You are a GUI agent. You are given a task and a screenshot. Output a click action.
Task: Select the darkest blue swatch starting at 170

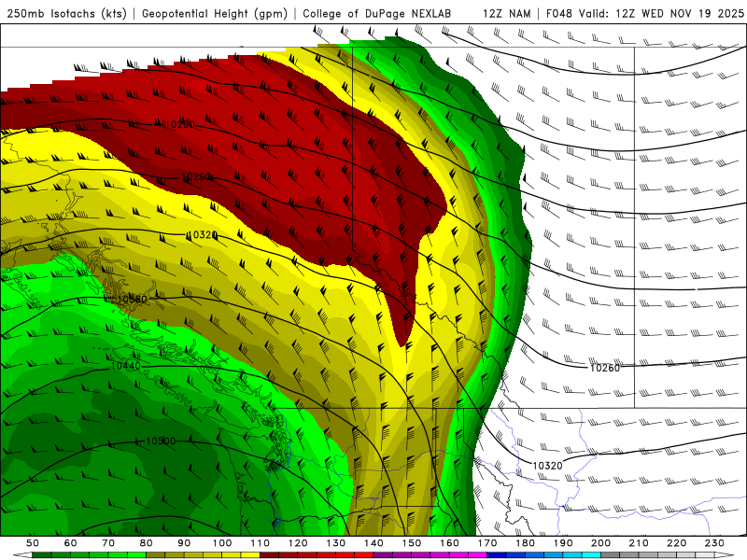497,555
